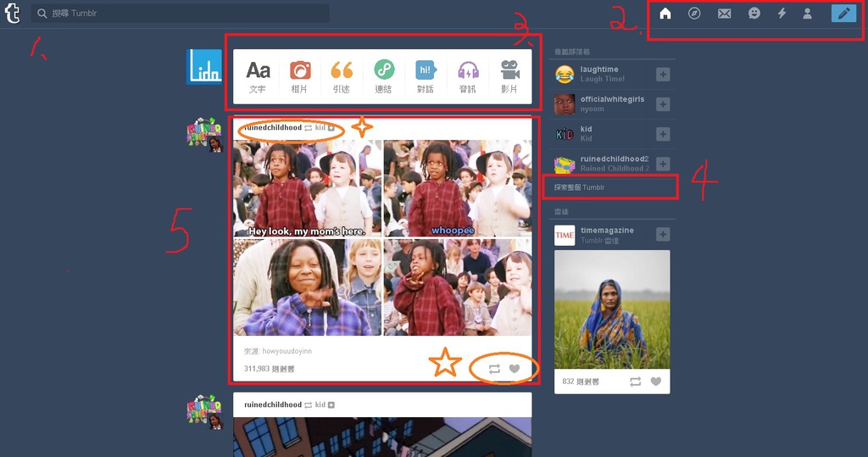
Task: Open the recommended blog ruinedchildhood2
Action: (x=615, y=159)
